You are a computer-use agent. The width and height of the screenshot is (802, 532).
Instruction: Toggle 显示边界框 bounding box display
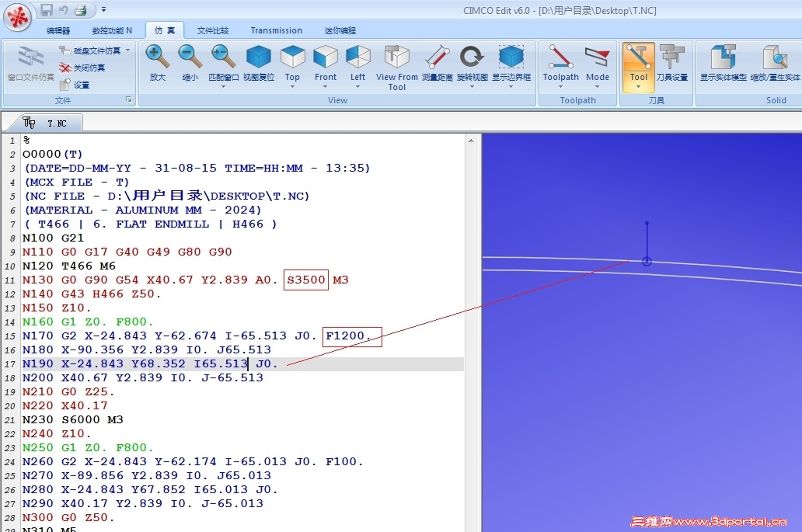point(511,57)
